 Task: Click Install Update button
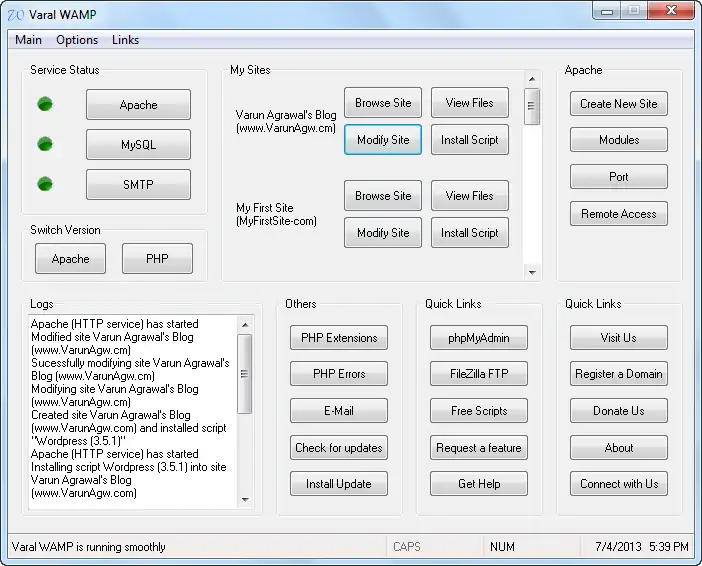[x=339, y=484]
